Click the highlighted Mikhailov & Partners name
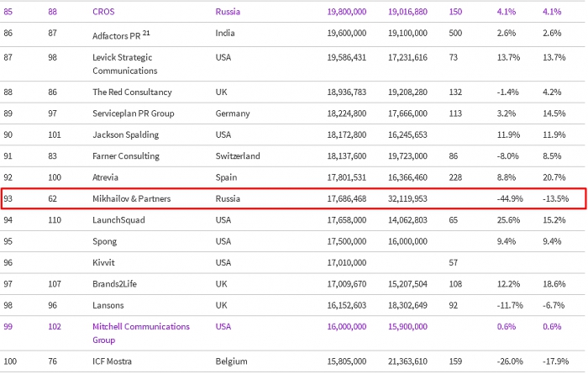The width and height of the screenshot is (588, 374). click(x=138, y=199)
